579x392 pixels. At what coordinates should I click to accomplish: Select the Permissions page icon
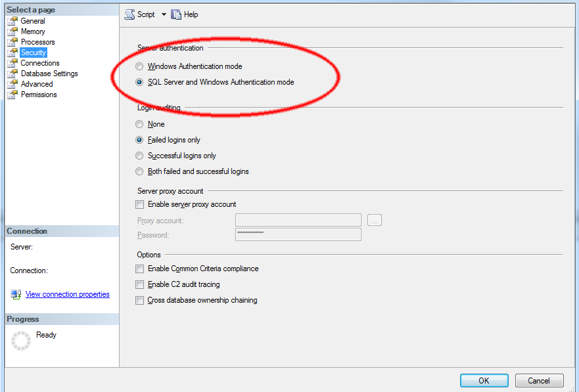(11, 94)
